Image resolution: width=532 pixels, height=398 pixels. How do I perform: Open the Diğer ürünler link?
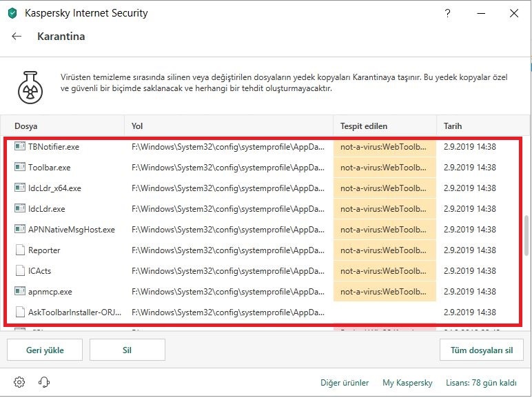coord(345,383)
